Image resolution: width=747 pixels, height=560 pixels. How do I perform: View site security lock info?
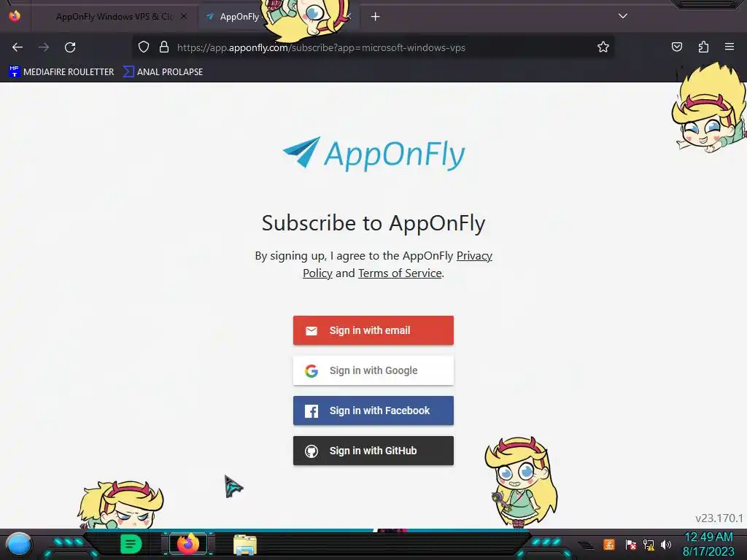click(x=164, y=47)
